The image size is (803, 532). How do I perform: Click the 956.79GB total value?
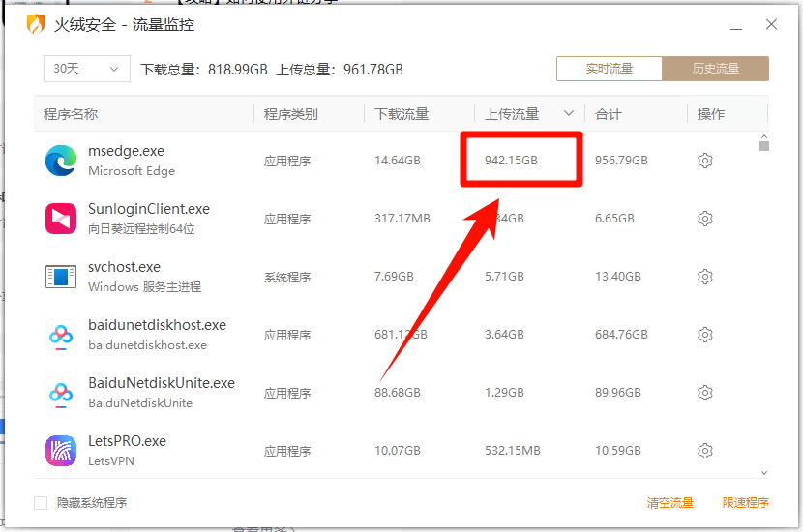click(x=621, y=161)
